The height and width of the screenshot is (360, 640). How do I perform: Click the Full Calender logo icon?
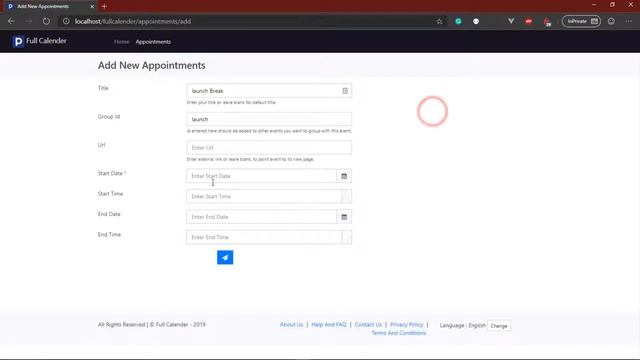click(x=18, y=41)
